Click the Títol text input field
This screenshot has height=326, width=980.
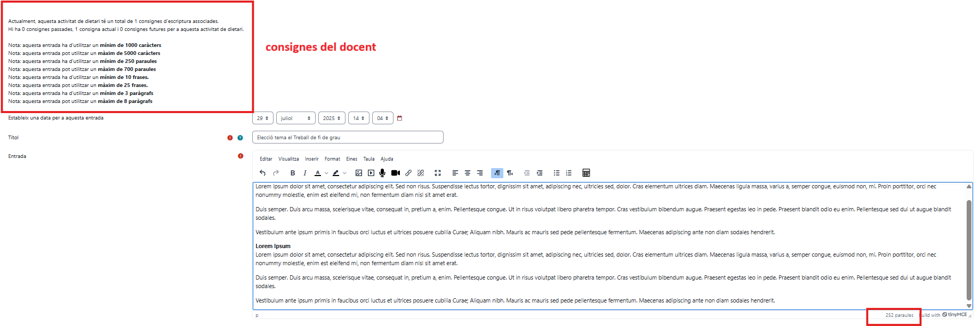click(348, 138)
